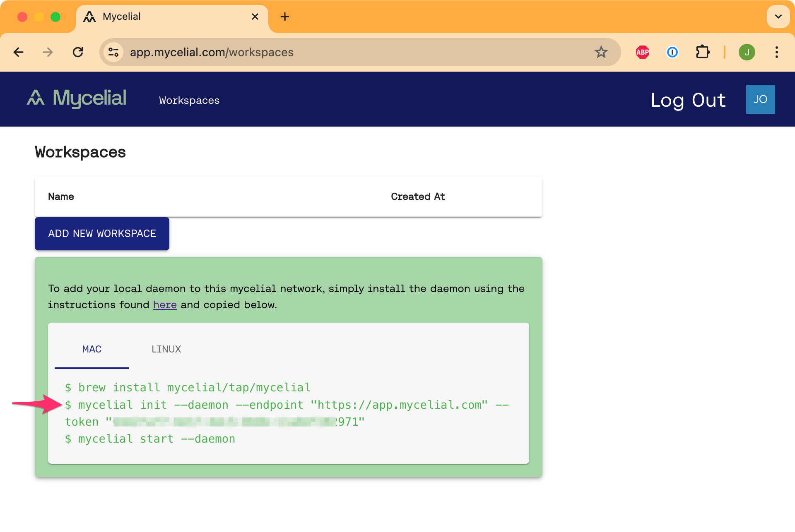
Task: Open Chrome profile avatar J
Action: (x=747, y=52)
